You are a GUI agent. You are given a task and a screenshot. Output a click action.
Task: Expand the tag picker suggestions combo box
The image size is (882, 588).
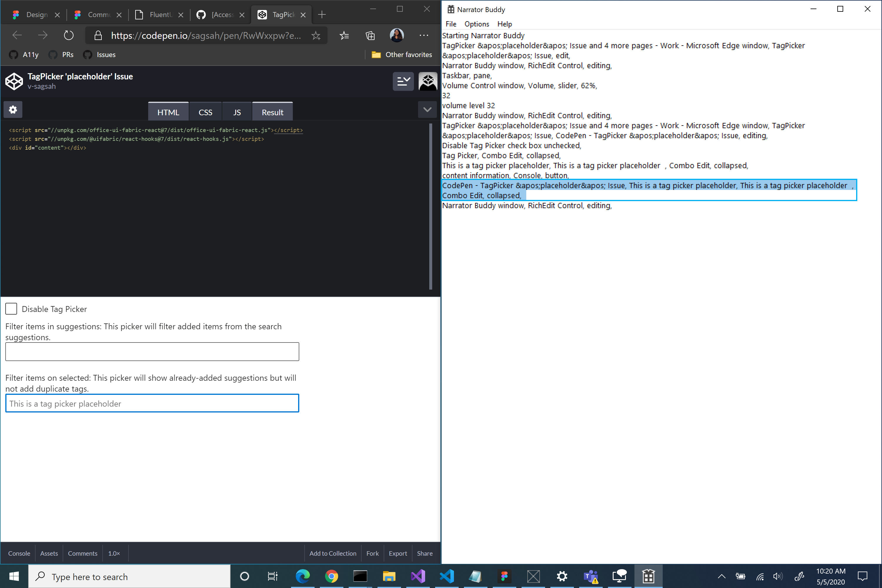pos(152,403)
